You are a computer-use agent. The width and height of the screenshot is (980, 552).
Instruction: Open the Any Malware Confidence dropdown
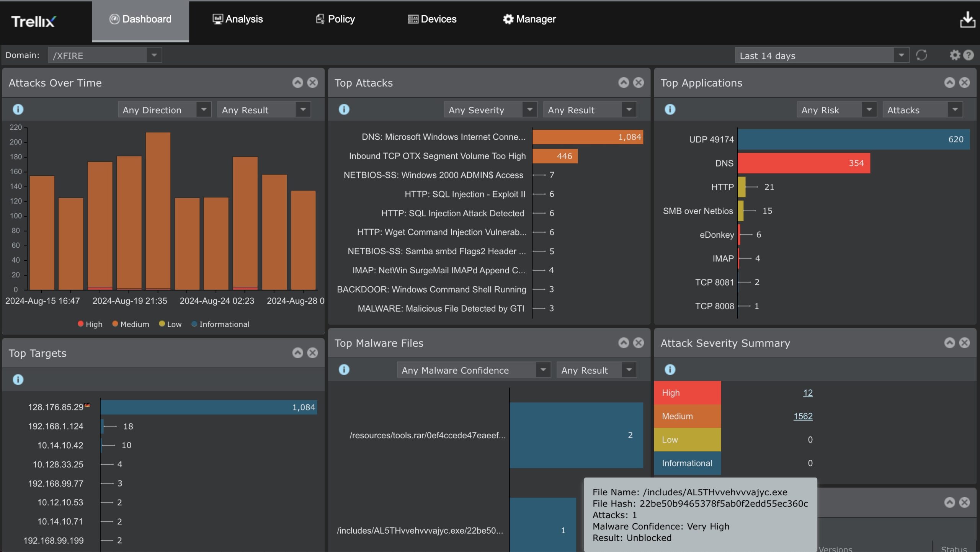click(473, 370)
